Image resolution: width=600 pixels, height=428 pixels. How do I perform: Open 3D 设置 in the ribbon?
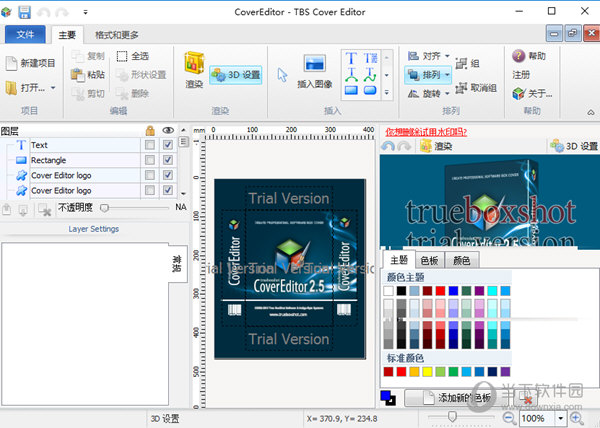tap(236, 74)
